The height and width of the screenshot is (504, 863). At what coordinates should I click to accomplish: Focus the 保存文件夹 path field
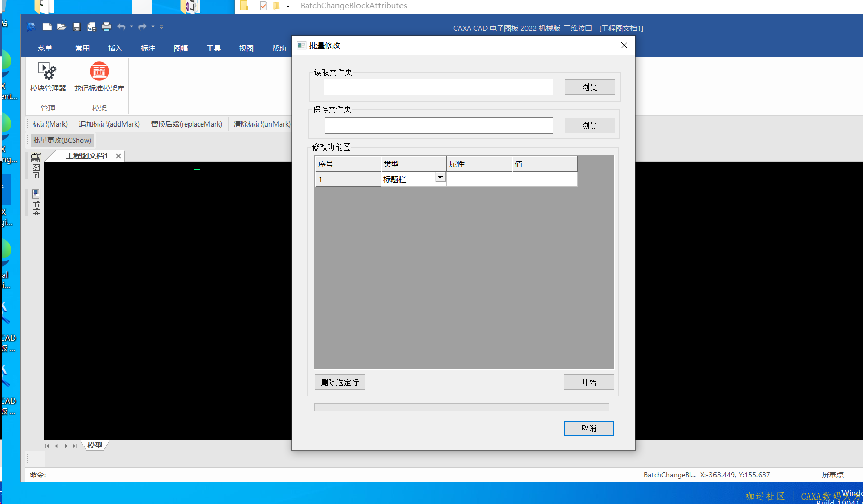click(439, 125)
